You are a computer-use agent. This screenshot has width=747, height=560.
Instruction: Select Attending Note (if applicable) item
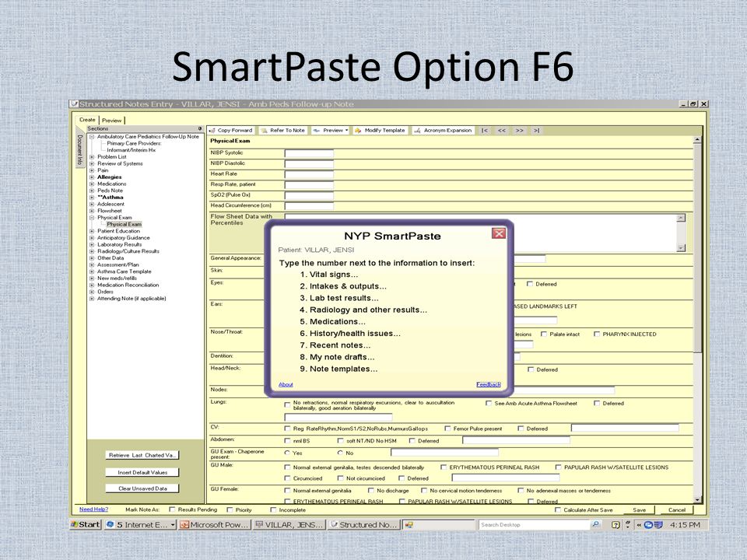(132, 299)
